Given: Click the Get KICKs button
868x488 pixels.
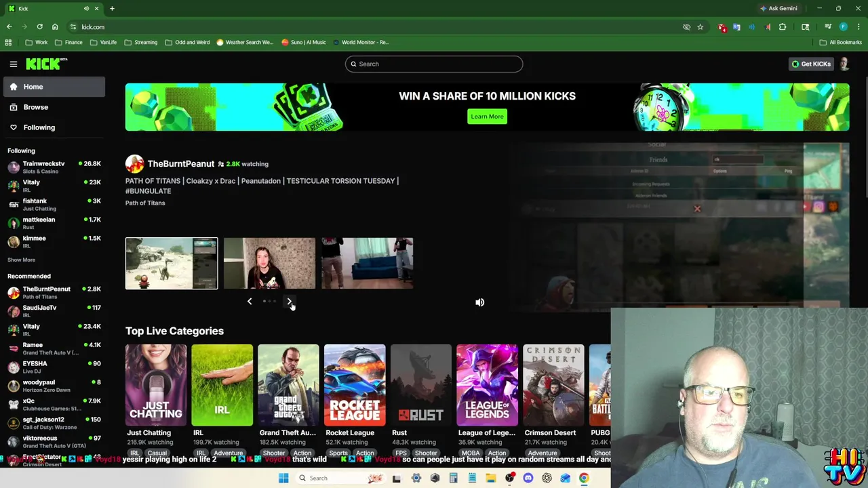Looking at the screenshot, I should pos(811,64).
